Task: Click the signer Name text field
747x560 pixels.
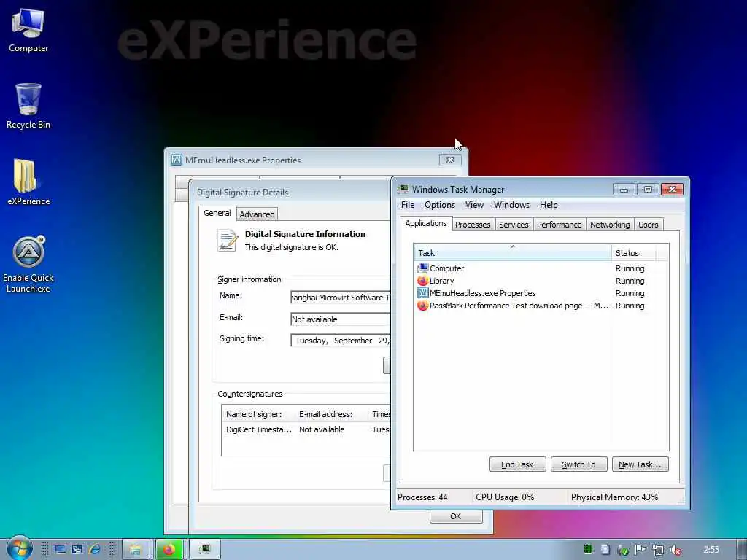Action: point(340,297)
